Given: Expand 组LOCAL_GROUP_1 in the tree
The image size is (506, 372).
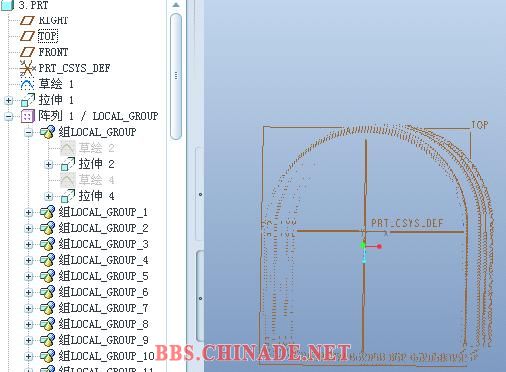Looking at the screenshot, I should click(x=29, y=212).
